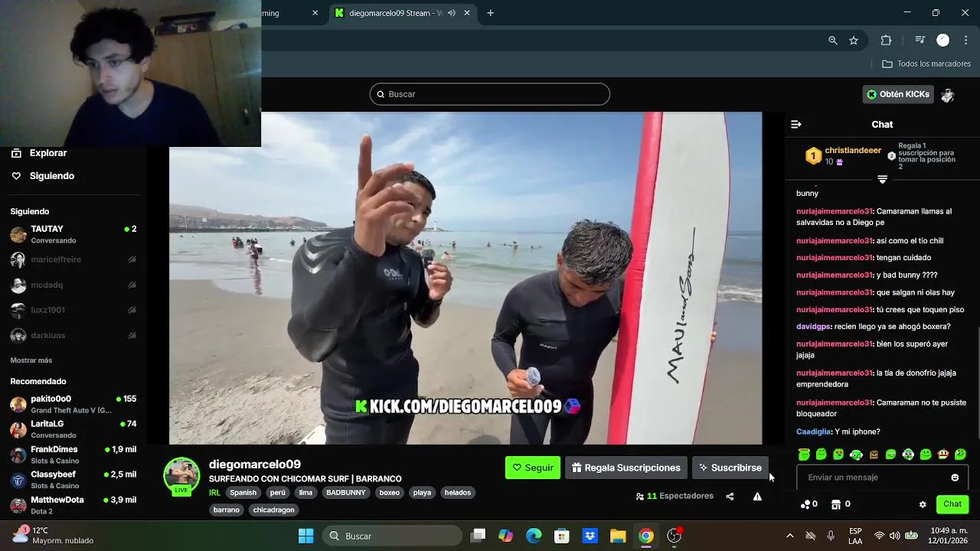Open Todos los marcadores folder
Image resolution: width=980 pixels, height=551 pixels.
(x=926, y=64)
